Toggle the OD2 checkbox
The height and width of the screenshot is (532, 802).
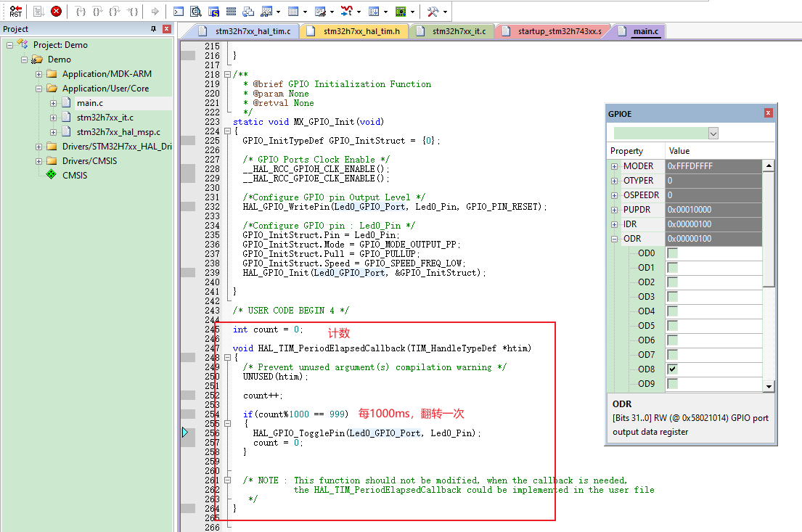click(673, 282)
